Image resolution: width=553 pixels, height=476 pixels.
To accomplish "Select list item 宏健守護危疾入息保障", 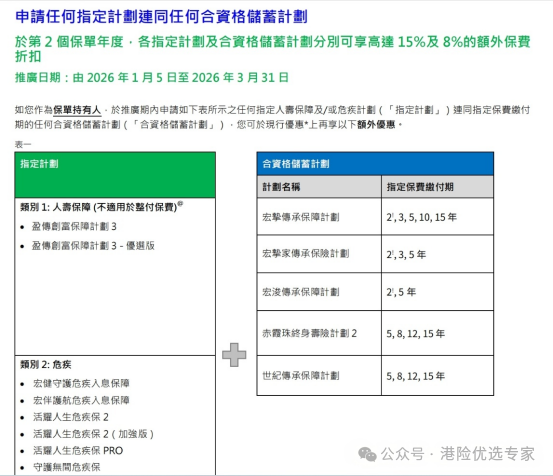I will (x=81, y=383).
